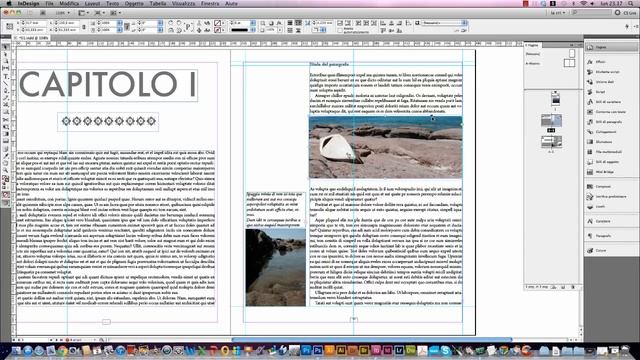
Task: Open the arrange documents dropdown
Action: pyautogui.click(x=115, y=13)
